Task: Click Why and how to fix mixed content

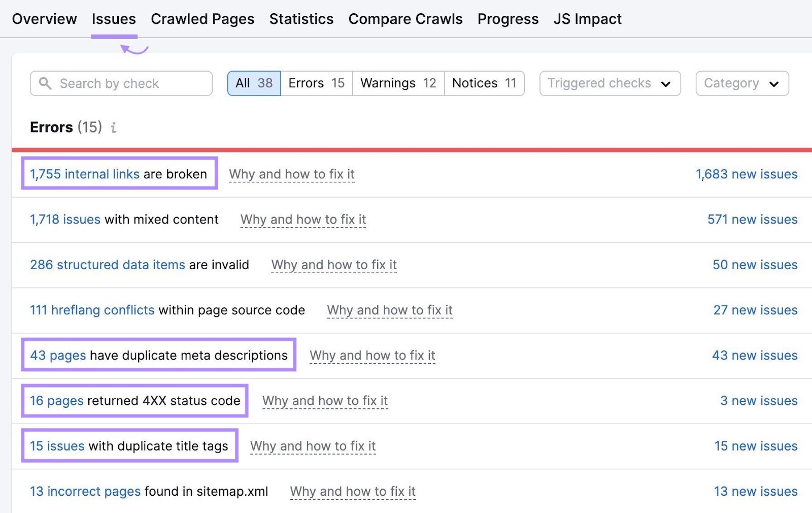Action: coord(303,219)
